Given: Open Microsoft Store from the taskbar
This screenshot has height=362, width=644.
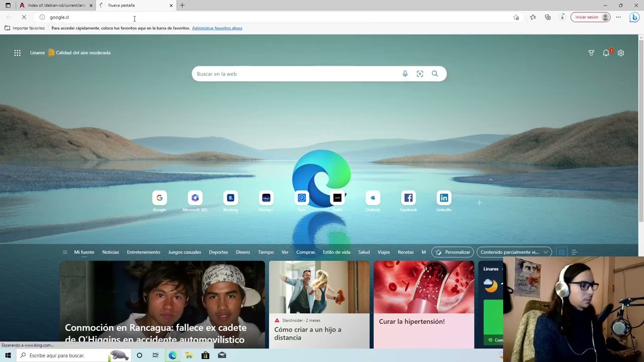Looking at the screenshot, I should pyautogui.click(x=205, y=355).
